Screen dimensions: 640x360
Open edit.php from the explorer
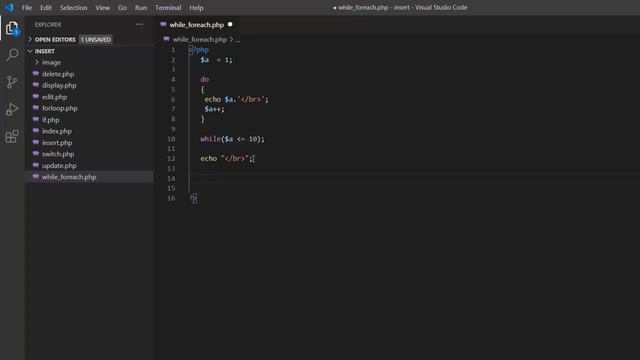(54, 97)
